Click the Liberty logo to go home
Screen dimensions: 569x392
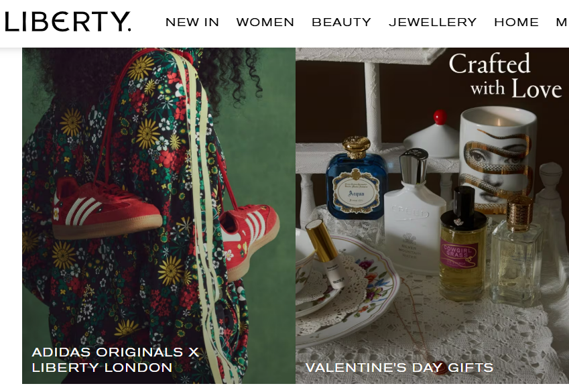(68, 21)
